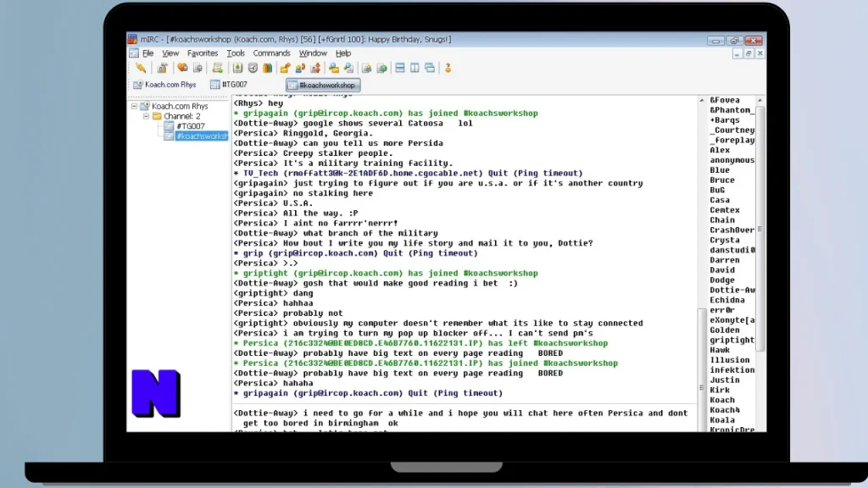Select nickname Kirk in the list
868x488 pixels.
click(720, 390)
